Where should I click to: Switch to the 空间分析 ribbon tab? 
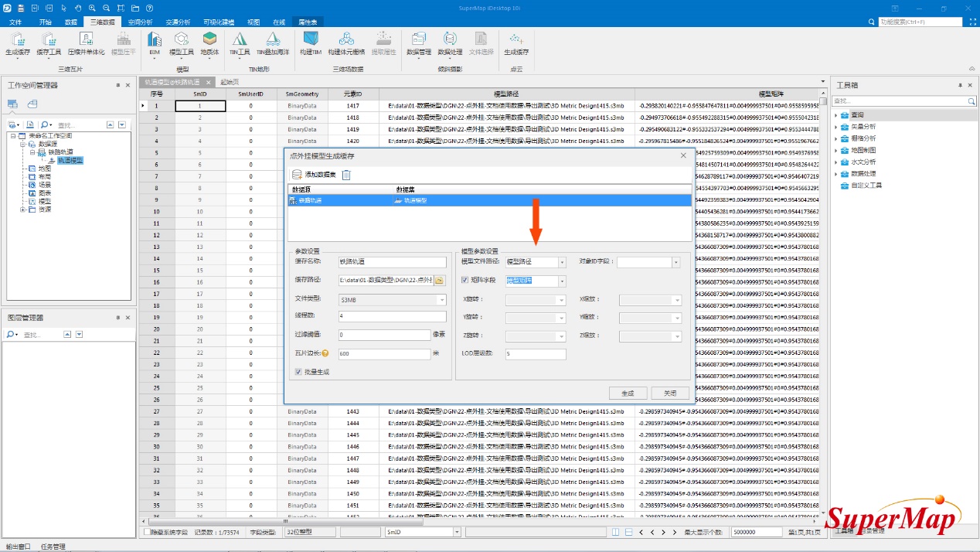pyautogui.click(x=140, y=22)
